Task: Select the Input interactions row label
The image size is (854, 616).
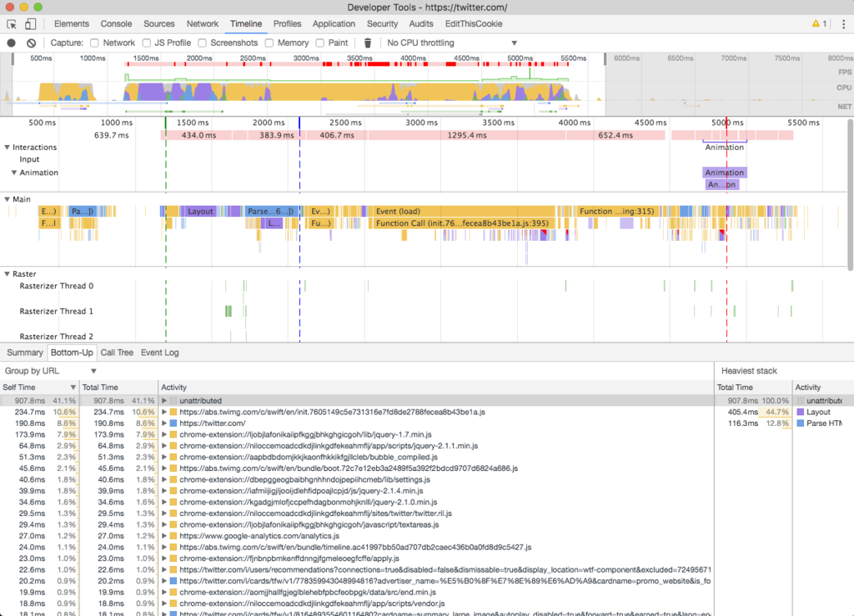Action: click(29, 159)
